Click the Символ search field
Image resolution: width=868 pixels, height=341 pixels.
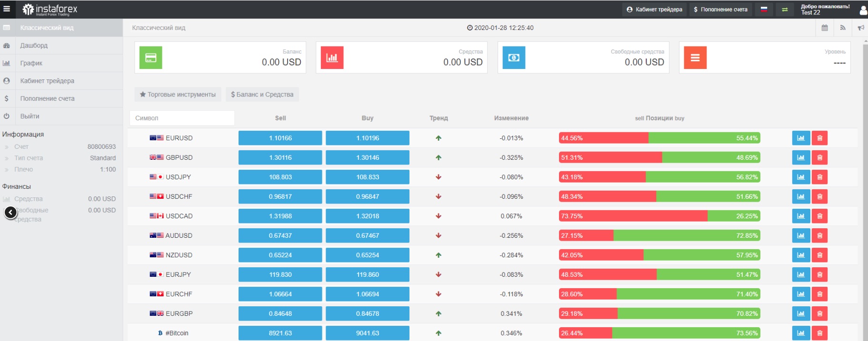click(182, 118)
